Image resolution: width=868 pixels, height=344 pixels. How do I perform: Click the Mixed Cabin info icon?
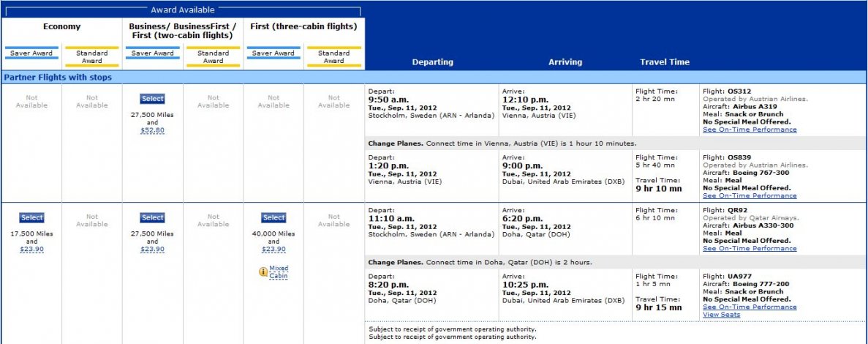coord(263,272)
